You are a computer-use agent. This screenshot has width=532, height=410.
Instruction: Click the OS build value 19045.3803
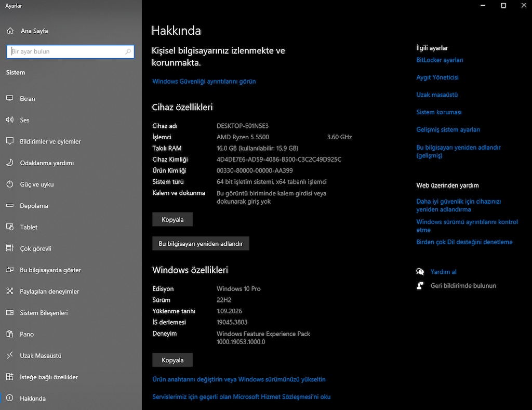(x=232, y=322)
